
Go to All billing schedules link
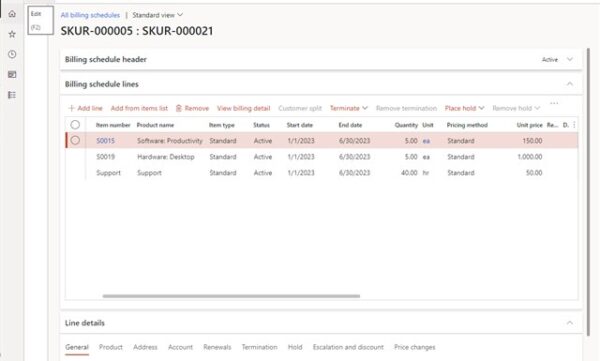[90, 15]
